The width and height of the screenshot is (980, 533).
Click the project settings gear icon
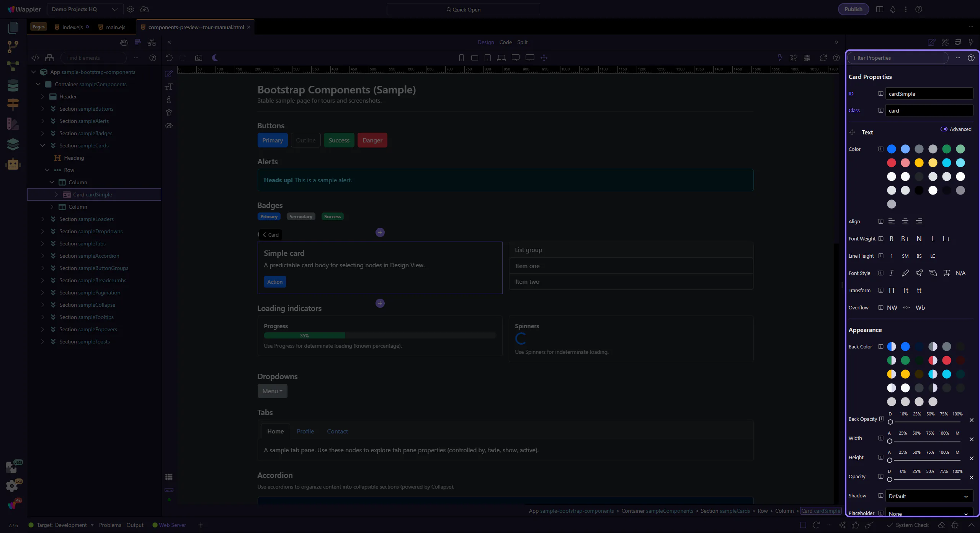coord(131,9)
